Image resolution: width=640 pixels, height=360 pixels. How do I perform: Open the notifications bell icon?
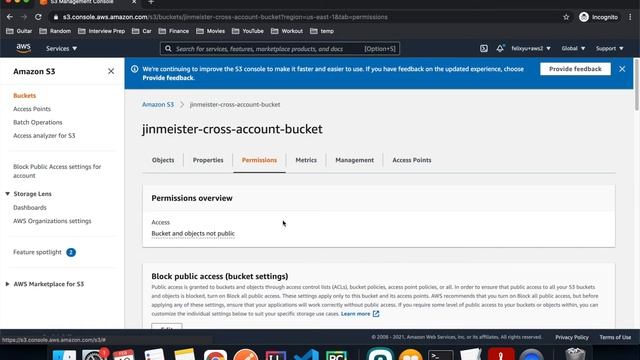coord(500,48)
